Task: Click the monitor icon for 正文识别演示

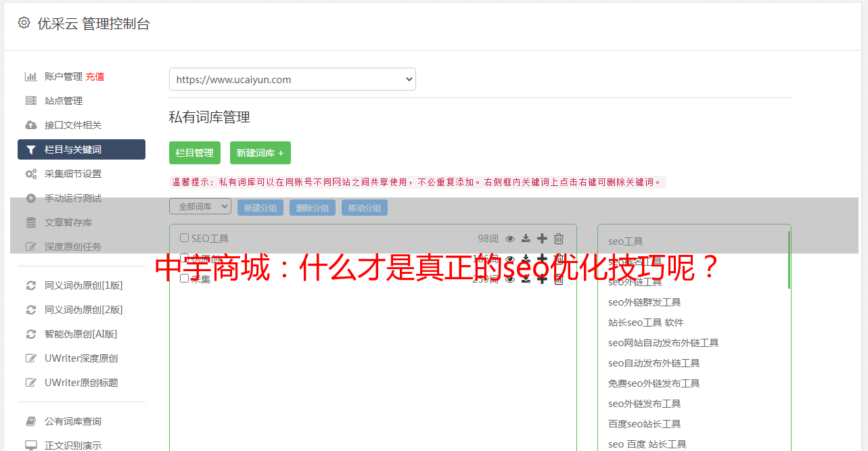Action: click(31, 446)
